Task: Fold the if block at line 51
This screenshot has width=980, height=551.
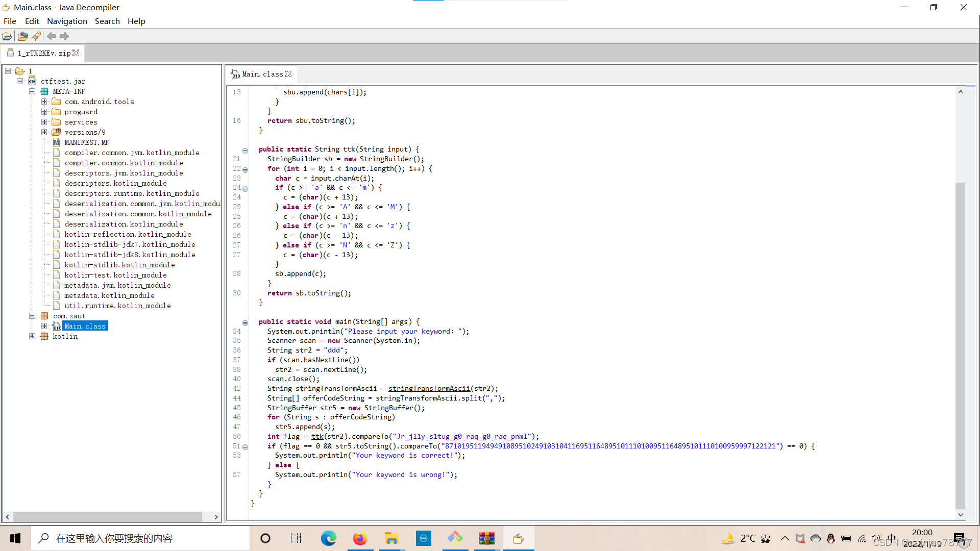Action: 245,447
